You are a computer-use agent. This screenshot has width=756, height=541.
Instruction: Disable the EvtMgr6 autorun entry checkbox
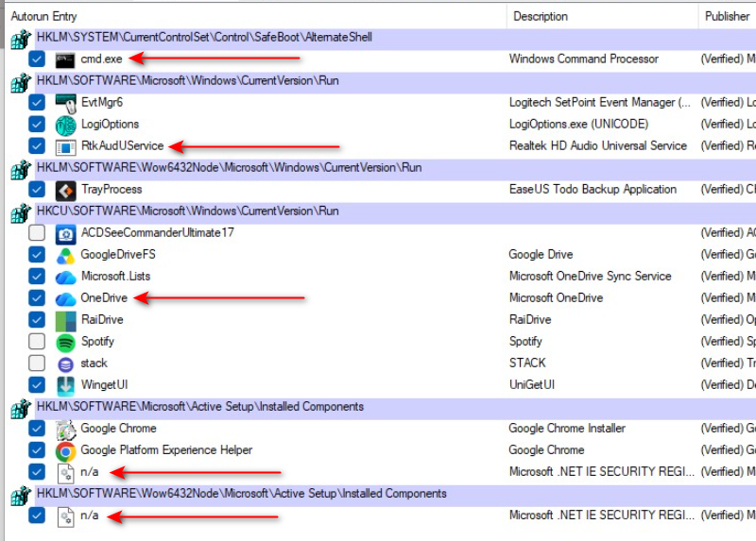37,102
